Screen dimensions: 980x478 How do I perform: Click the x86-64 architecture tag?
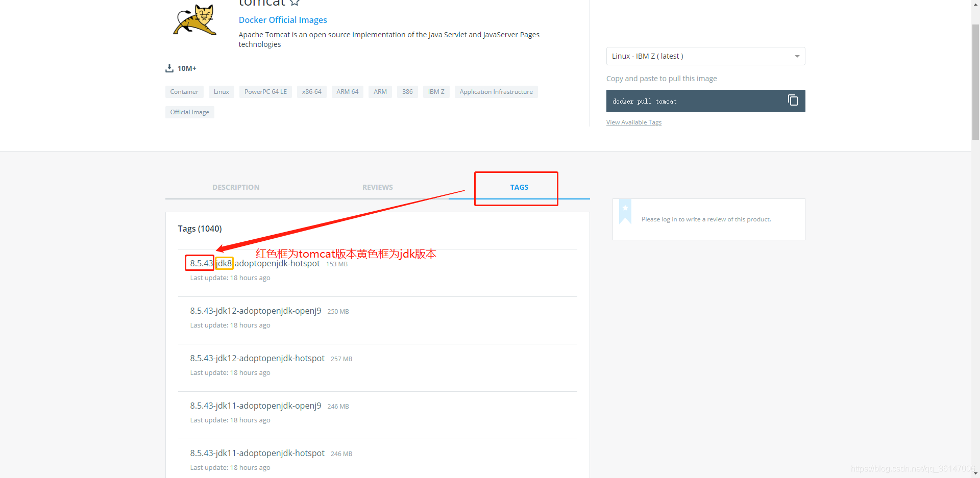click(x=312, y=92)
